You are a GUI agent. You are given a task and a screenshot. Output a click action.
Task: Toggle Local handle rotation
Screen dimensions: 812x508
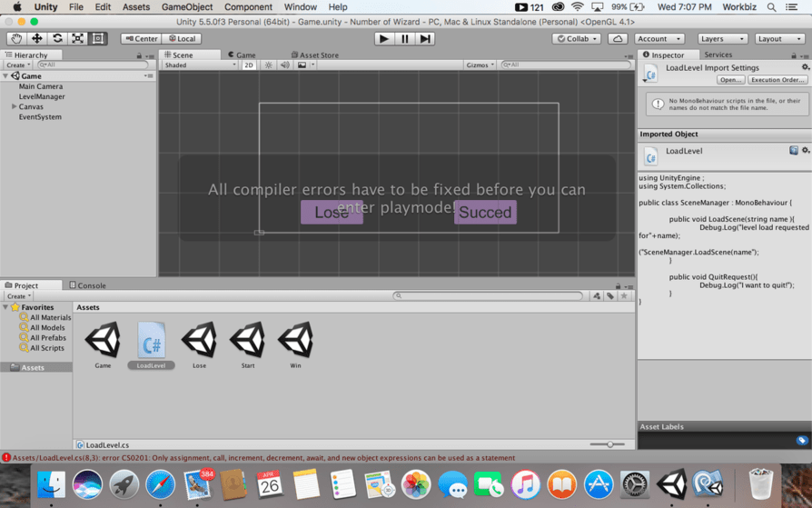coord(182,39)
